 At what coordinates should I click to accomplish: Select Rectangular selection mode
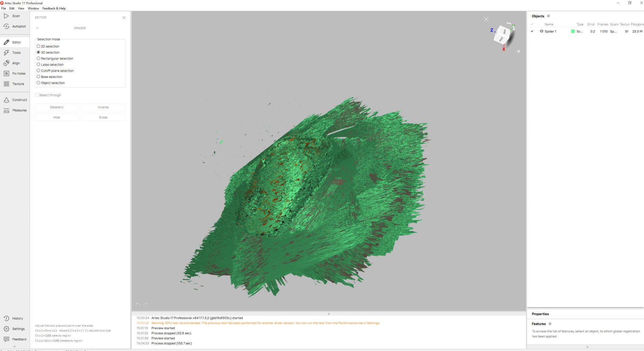pyautogui.click(x=55, y=58)
